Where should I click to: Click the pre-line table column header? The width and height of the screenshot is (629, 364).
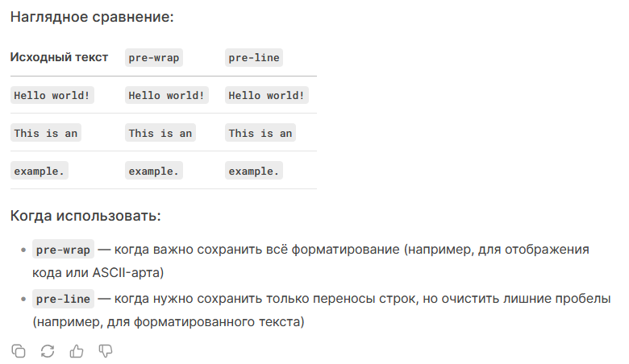(x=253, y=58)
